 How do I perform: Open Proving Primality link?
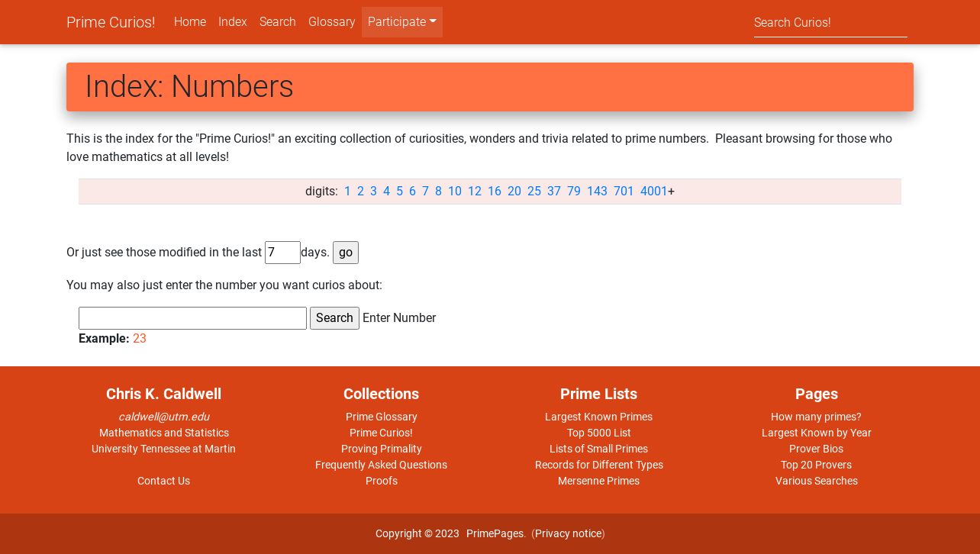tap(382, 449)
